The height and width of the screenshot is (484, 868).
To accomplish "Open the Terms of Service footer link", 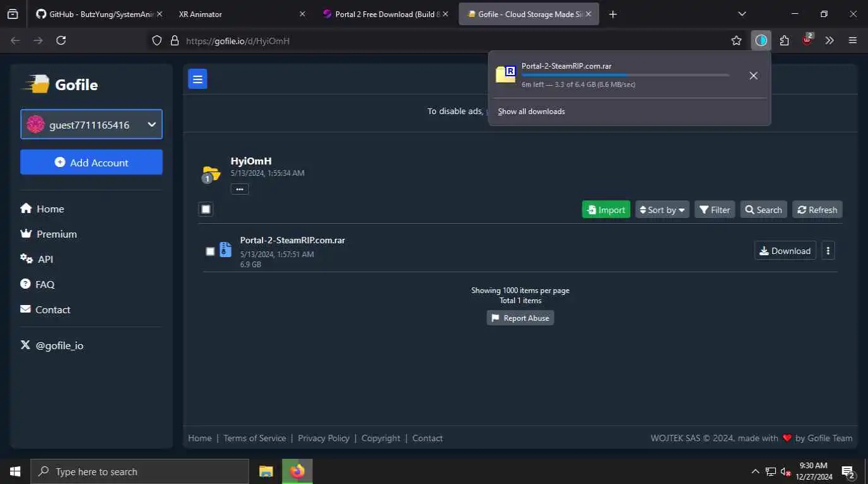I will [255, 438].
